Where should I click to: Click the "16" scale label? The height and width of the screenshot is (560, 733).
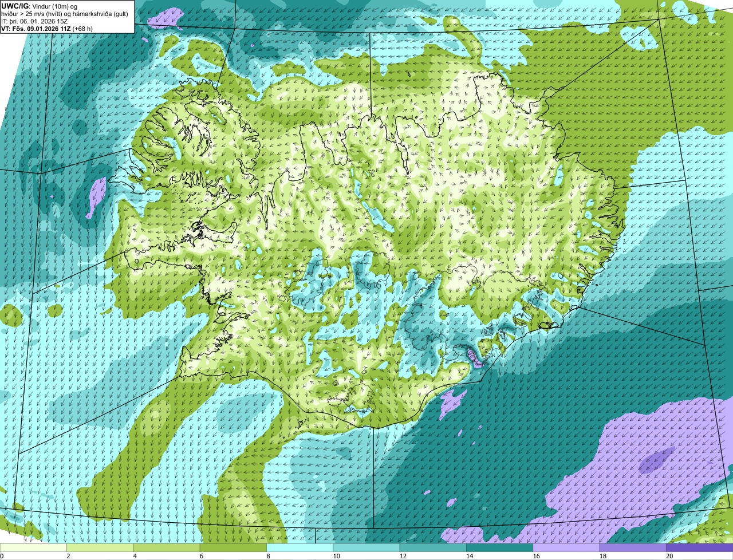tap(535, 556)
